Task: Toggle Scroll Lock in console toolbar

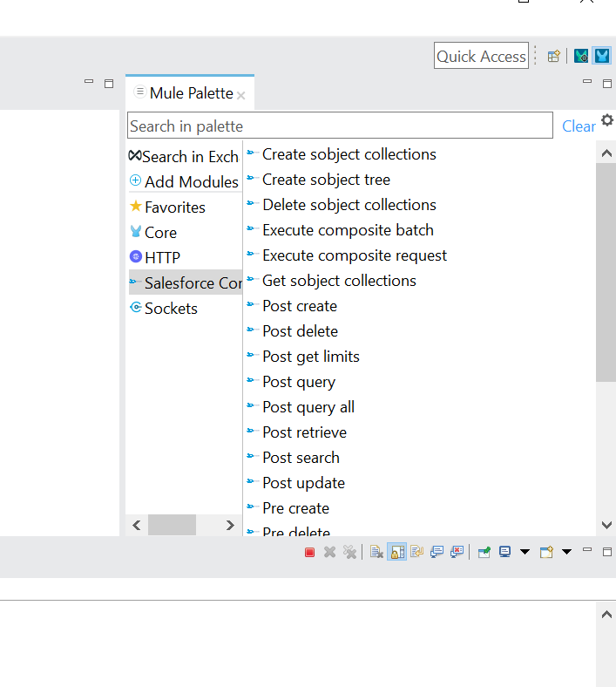Action: point(396,552)
